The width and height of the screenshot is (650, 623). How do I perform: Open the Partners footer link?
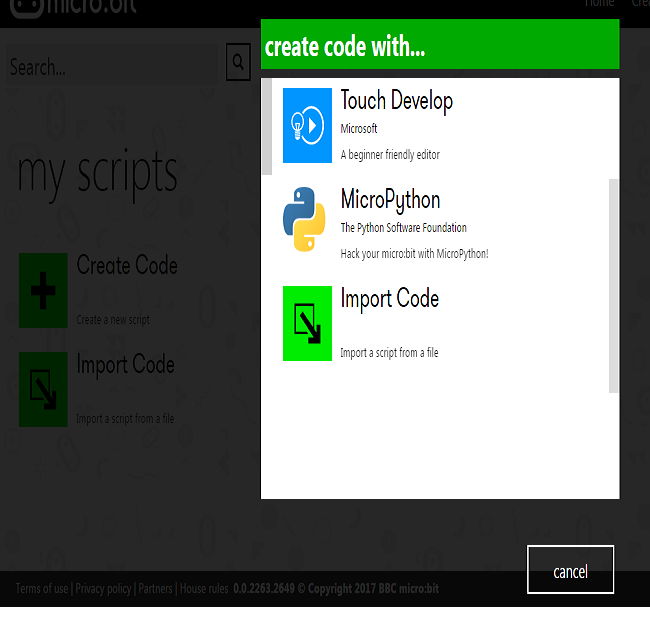[x=155, y=589]
